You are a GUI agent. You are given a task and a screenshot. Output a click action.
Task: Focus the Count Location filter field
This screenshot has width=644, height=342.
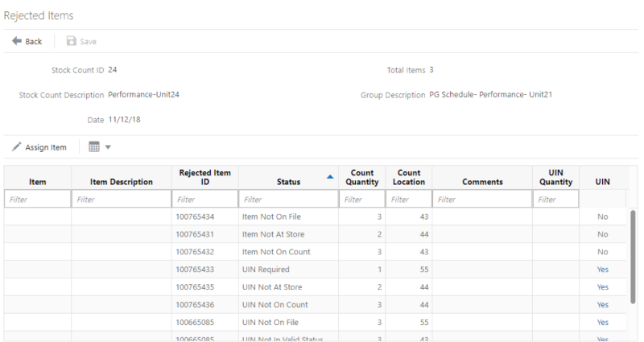tap(409, 199)
